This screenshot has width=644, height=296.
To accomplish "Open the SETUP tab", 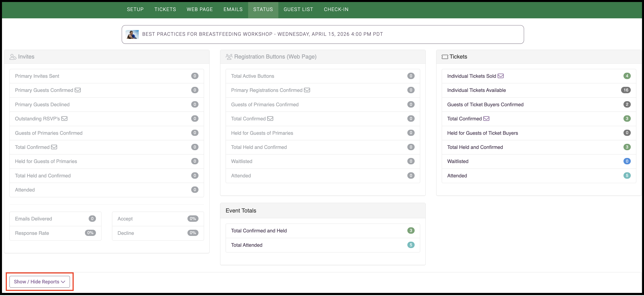I will coord(135,9).
